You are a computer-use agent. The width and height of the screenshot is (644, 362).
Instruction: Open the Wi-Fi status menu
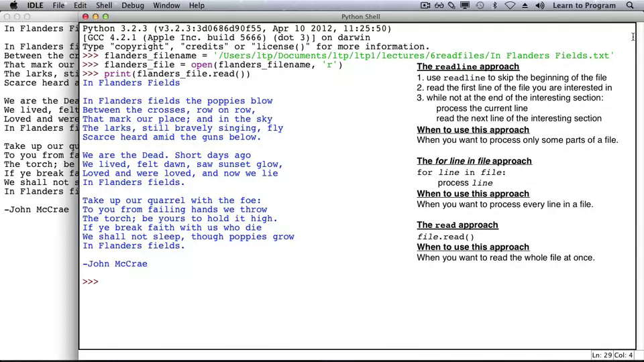point(510,5)
